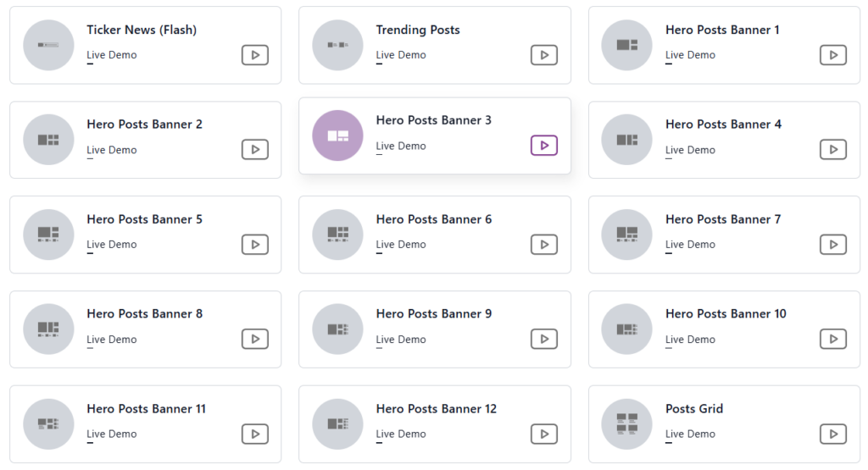Open the Trending Posts play preview button
The width and height of the screenshot is (868, 470).
coord(544,55)
